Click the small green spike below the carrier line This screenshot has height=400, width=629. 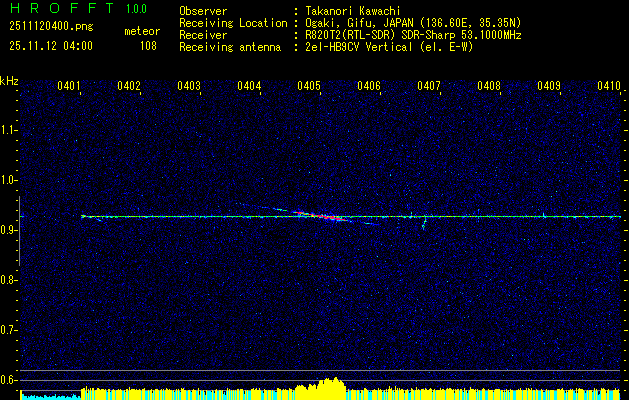pyautogui.click(x=424, y=225)
